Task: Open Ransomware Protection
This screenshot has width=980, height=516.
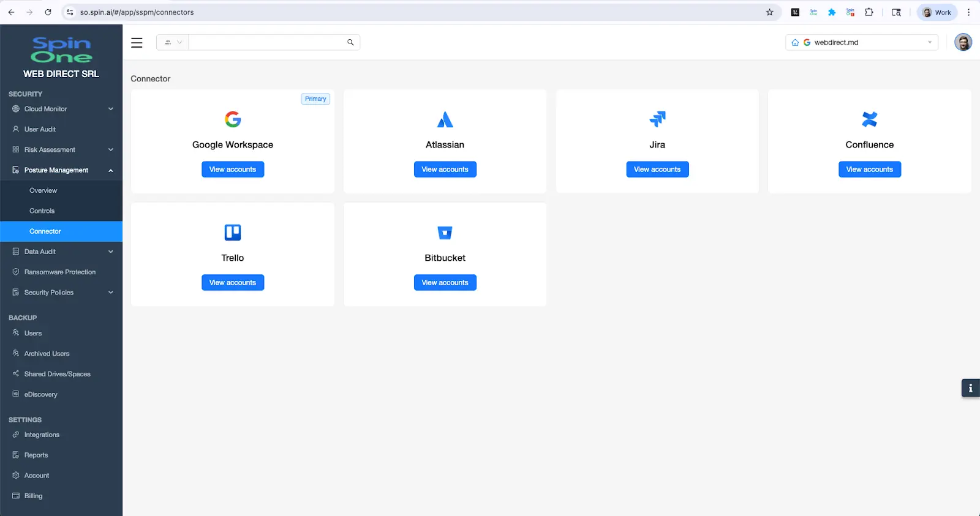Action: [x=61, y=272]
